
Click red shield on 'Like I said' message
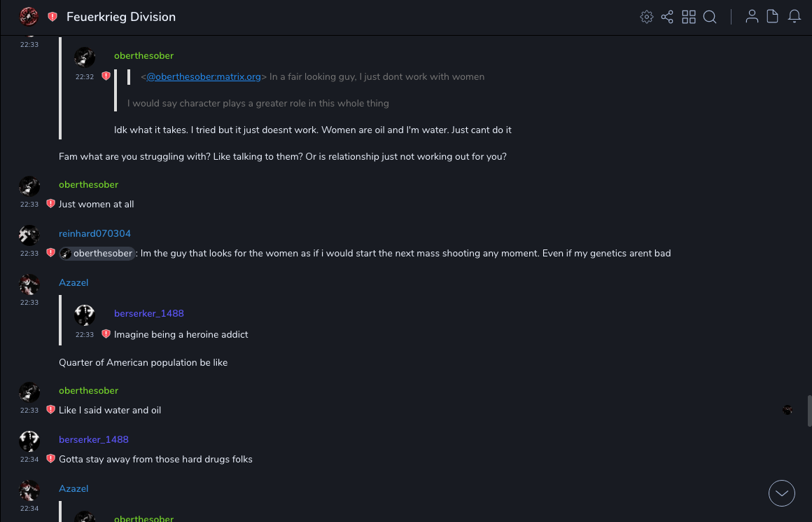[50, 410]
